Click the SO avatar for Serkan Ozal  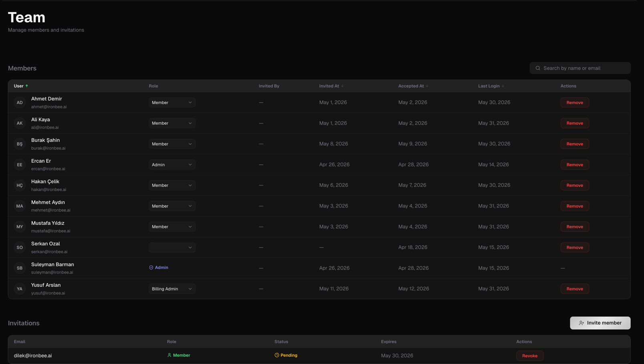tap(20, 248)
